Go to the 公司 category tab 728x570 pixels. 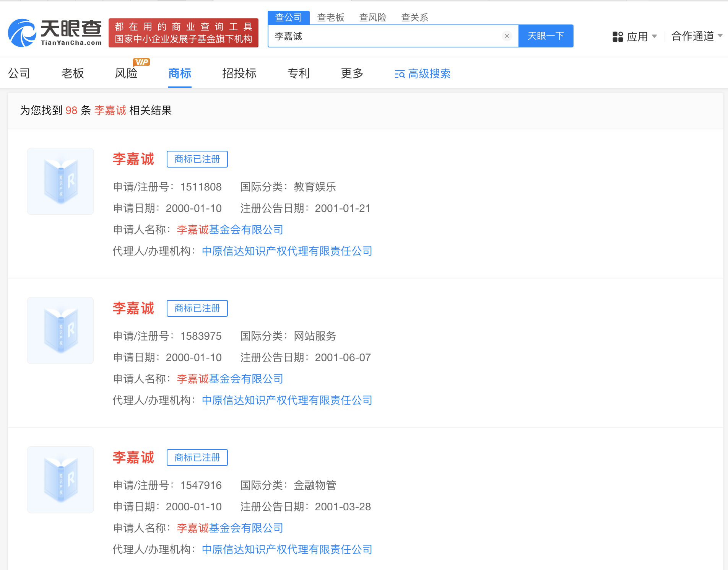click(19, 73)
